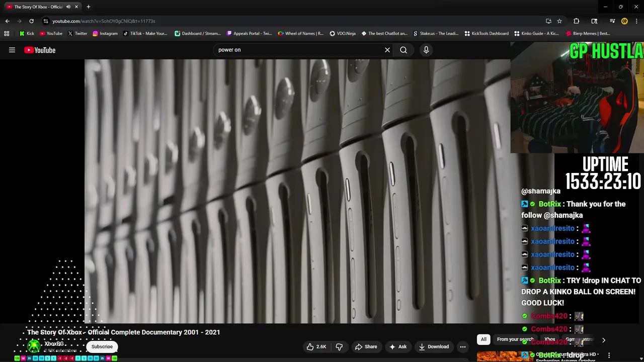The width and height of the screenshot is (644, 362).
Task: Like the video (2.6K thumbs up)
Action: click(316, 346)
